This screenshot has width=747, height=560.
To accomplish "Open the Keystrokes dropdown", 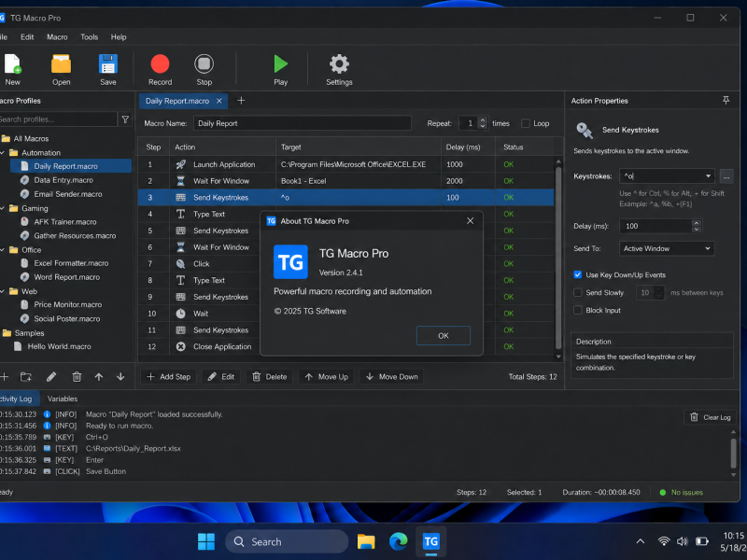I will pos(708,176).
